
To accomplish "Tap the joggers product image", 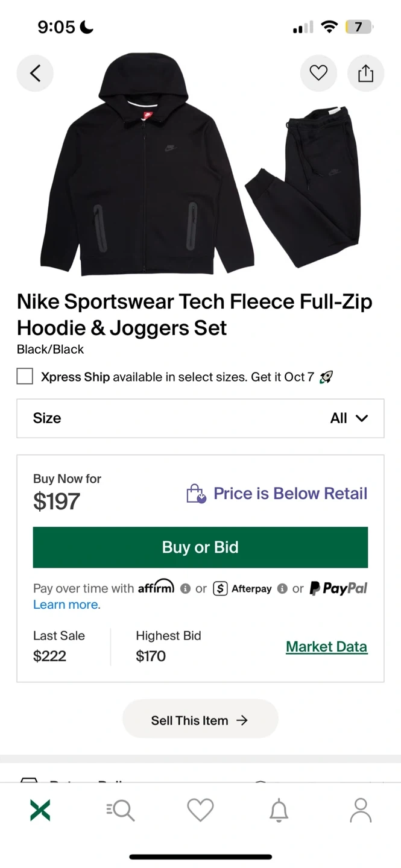I will 308,181.
